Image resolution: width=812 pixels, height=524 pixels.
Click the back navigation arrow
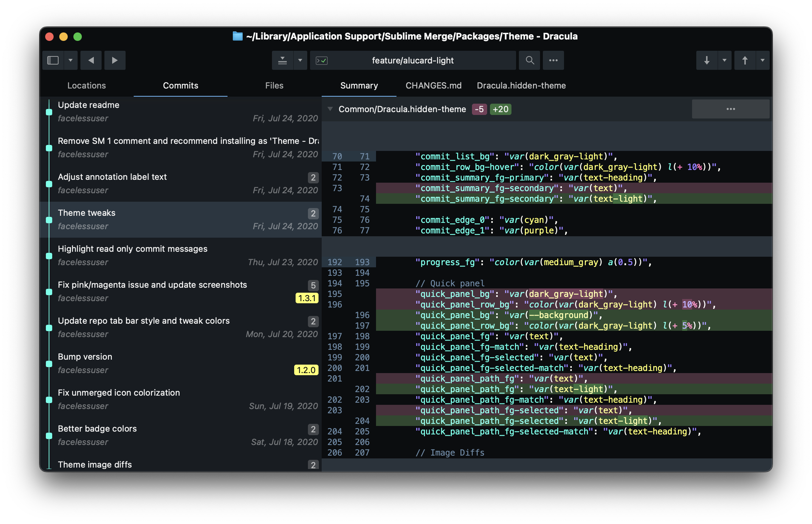tap(91, 60)
